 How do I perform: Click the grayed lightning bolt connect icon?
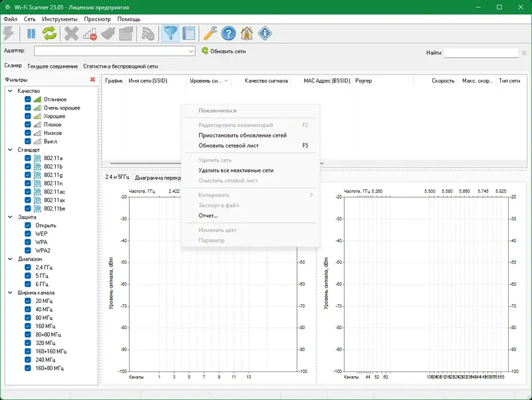click(x=9, y=33)
